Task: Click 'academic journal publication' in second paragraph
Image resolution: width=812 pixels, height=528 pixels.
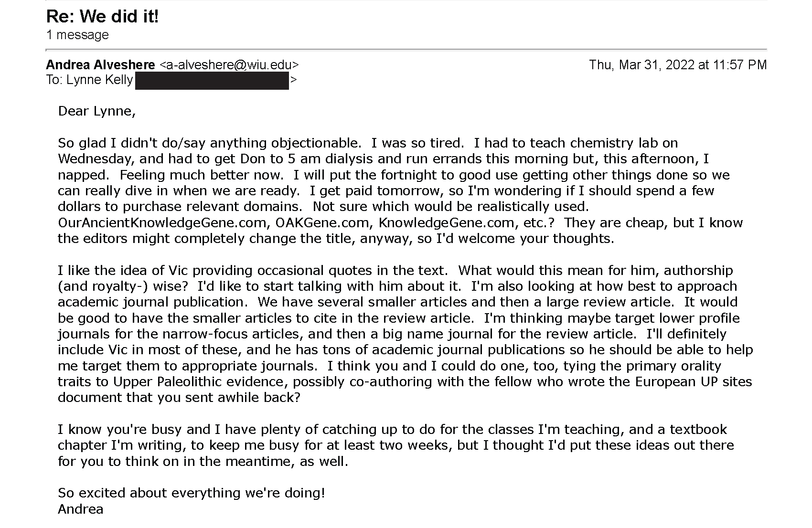Action: (x=155, y=302)
